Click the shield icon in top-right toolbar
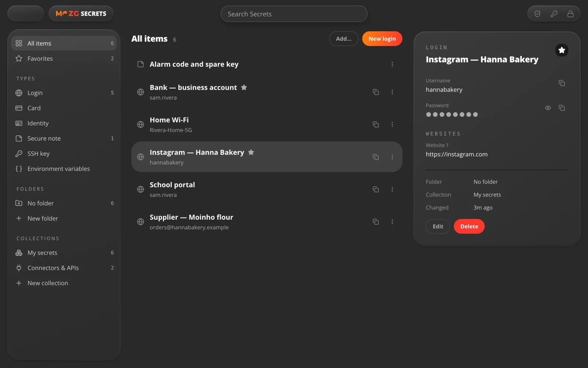This screenshot has height=368, width=588. 537,14
